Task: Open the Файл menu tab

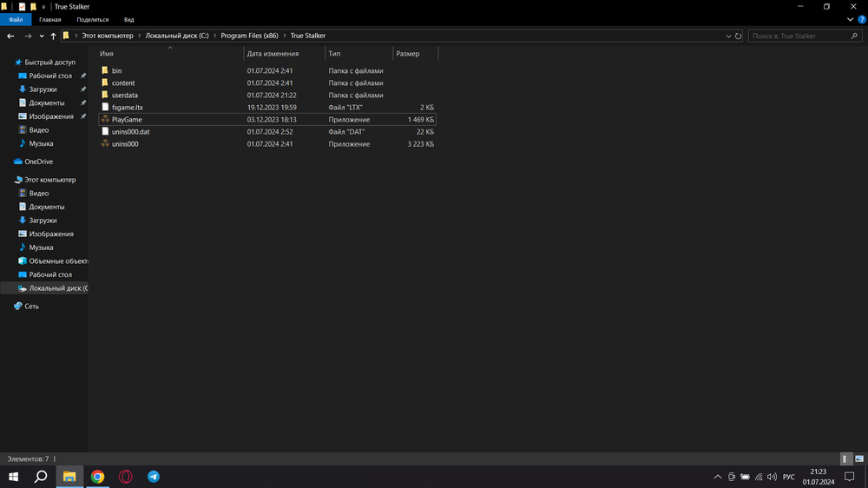Action: 16,19
